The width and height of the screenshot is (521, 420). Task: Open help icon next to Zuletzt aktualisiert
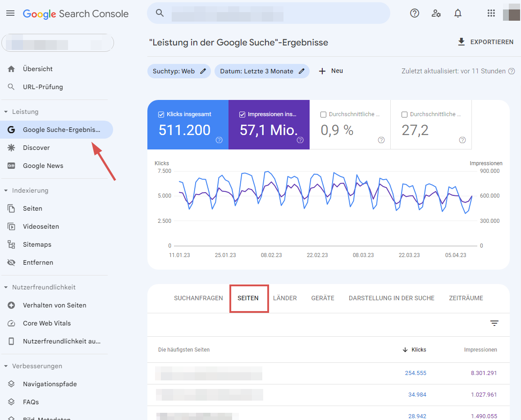click(x=512, y=71)
